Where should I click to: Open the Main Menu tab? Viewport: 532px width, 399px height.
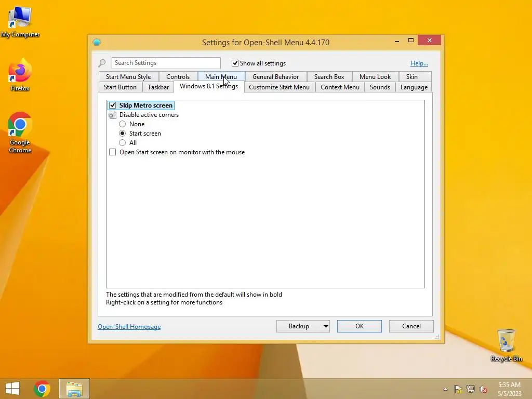[221, 77]
